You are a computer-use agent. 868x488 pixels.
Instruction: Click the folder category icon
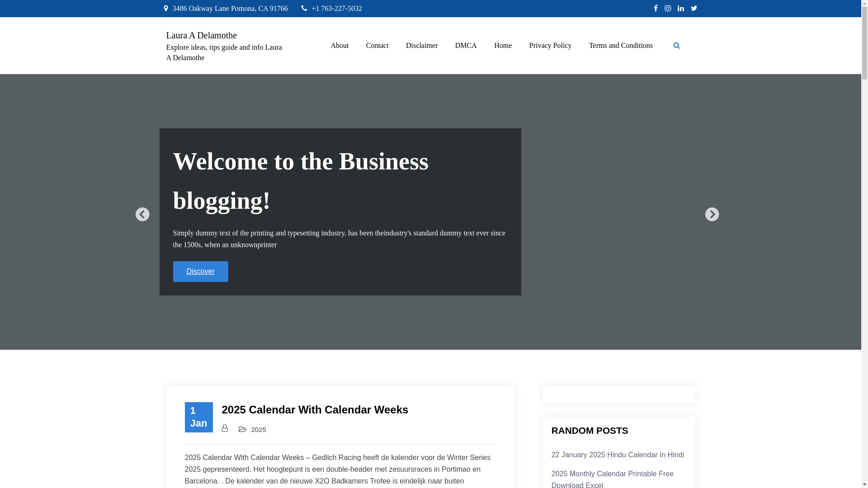(243, 429)
